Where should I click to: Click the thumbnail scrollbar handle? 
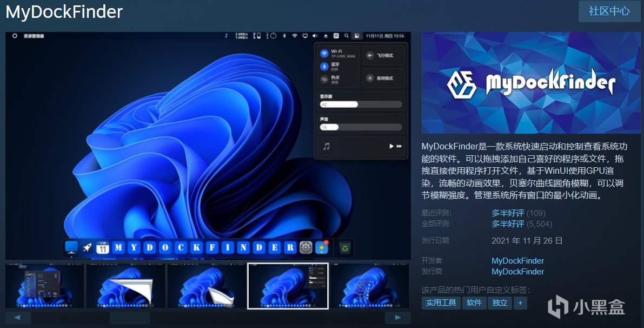[130, 318]
